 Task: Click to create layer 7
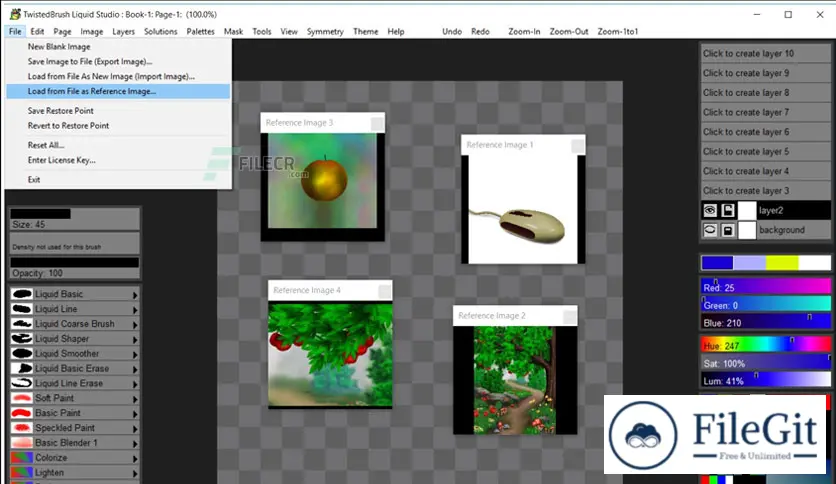pos(765,112)
